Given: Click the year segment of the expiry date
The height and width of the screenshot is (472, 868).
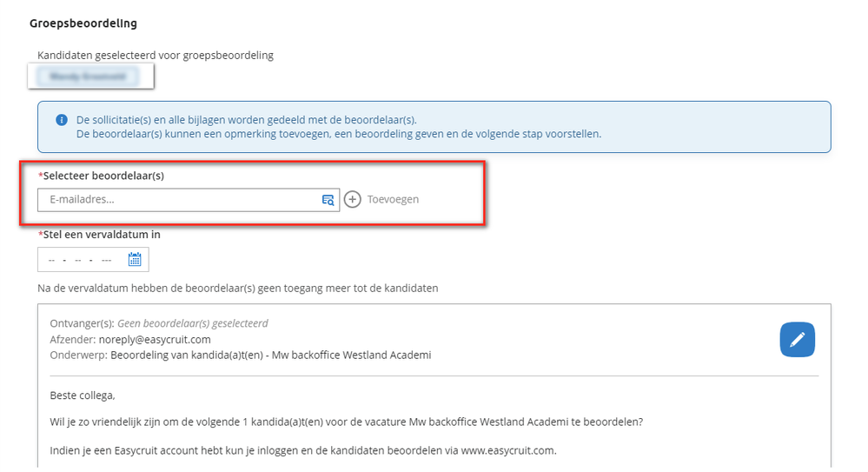Looking at the screenshot, I should [x=107, y=260].
